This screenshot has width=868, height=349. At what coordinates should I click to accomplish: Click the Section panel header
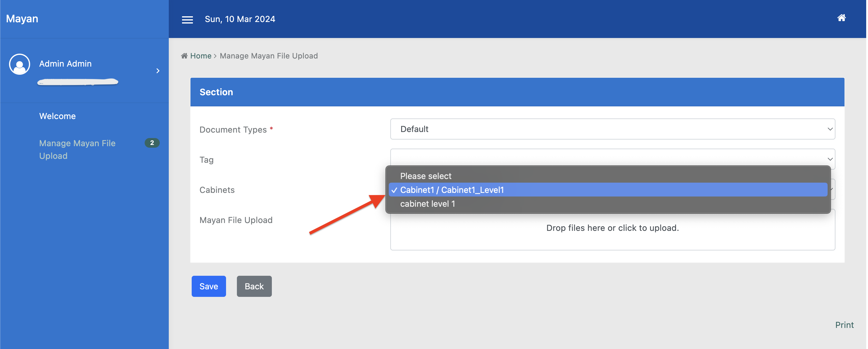pos(517,92)
